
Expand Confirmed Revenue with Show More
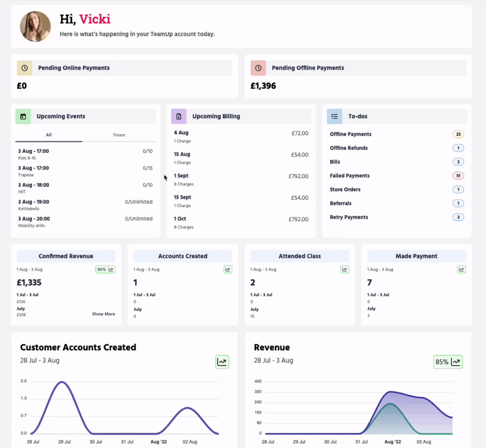tap(104, 314)
